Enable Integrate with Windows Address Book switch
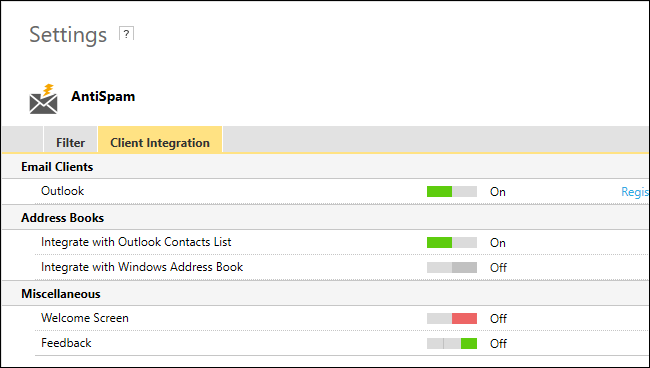650x368 pixels. [452, 267]
